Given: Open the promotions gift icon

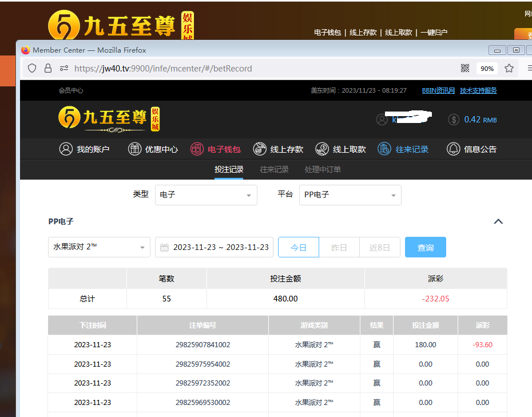Looking at the screenshot, I should coord(134,149).
